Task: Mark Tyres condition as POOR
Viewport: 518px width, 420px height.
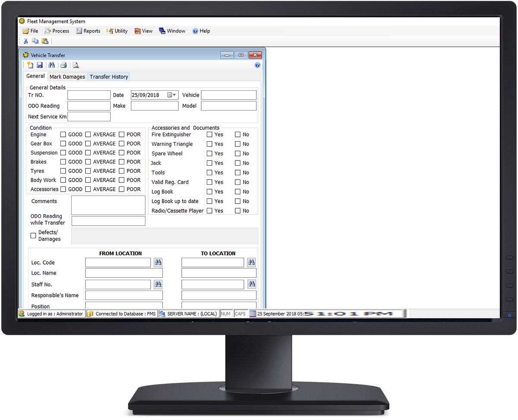Action: coord(122,171)
